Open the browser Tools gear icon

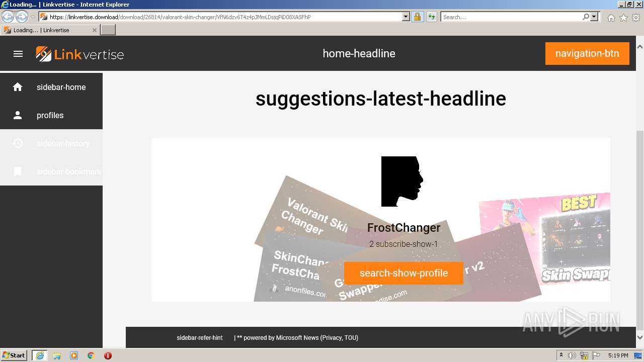(636, 18)
